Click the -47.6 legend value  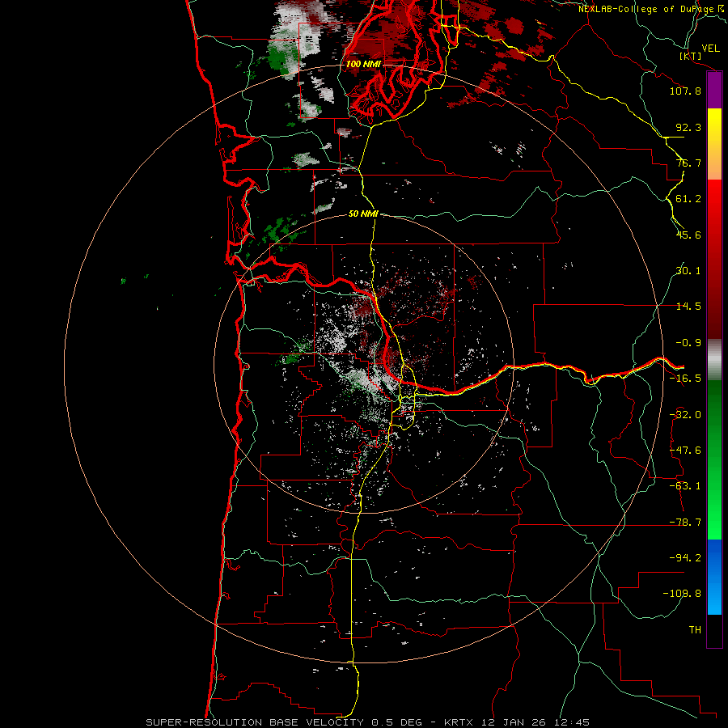click(685, 451)
